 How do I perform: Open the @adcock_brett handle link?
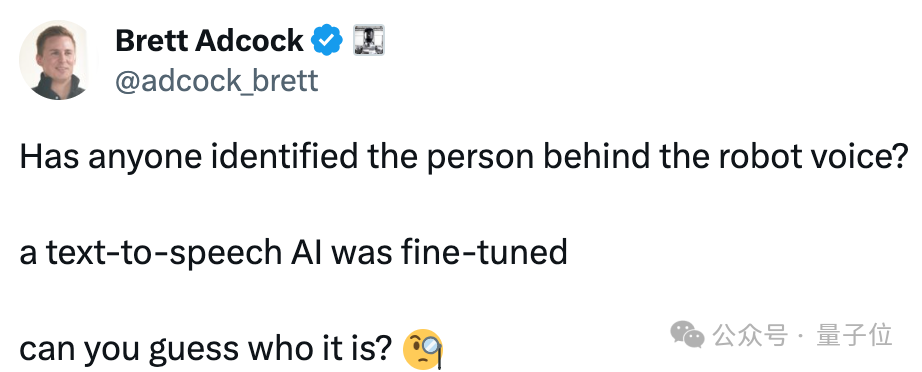(217, 81)
